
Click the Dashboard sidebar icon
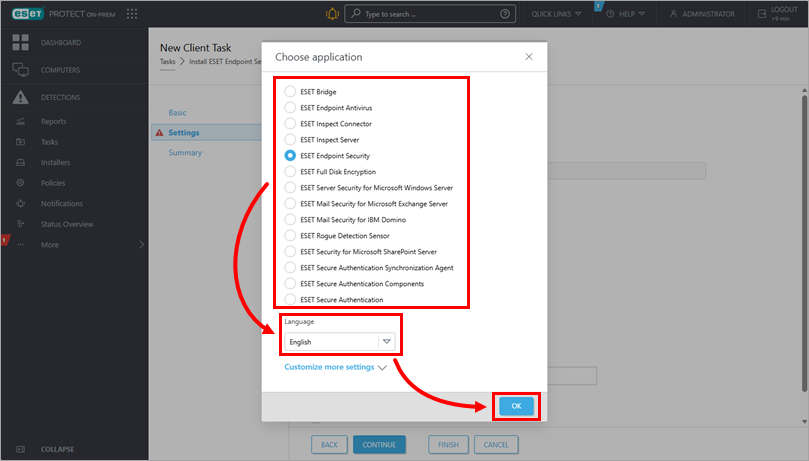point(20,43)
